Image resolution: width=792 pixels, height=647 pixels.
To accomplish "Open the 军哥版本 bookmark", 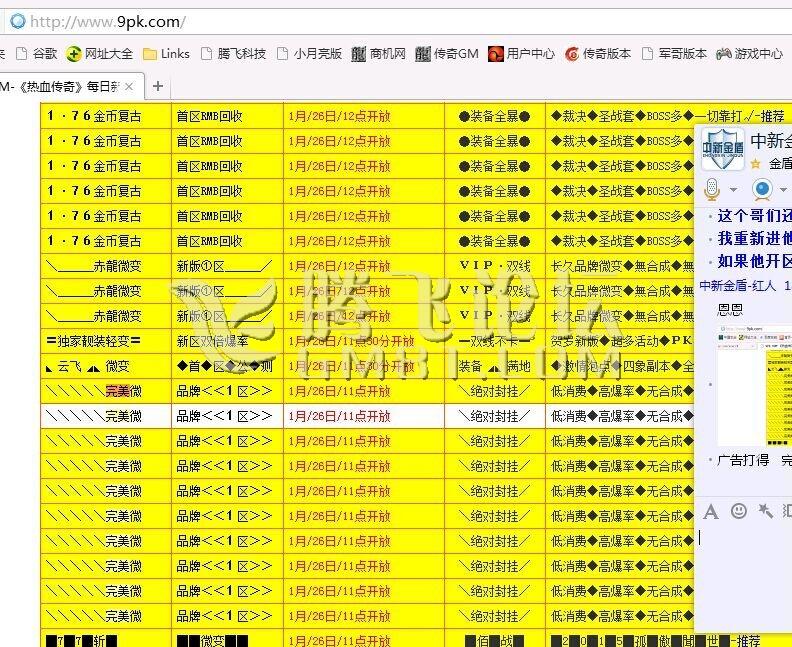I will [674, 54].
